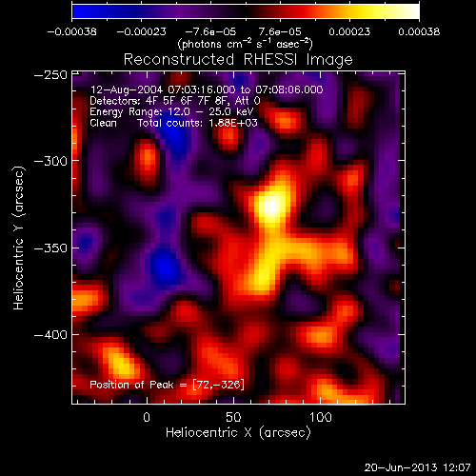Click the 'Reconstructed RHESSI Image' title
Viewport: 476px width, 476px height.
238,59
